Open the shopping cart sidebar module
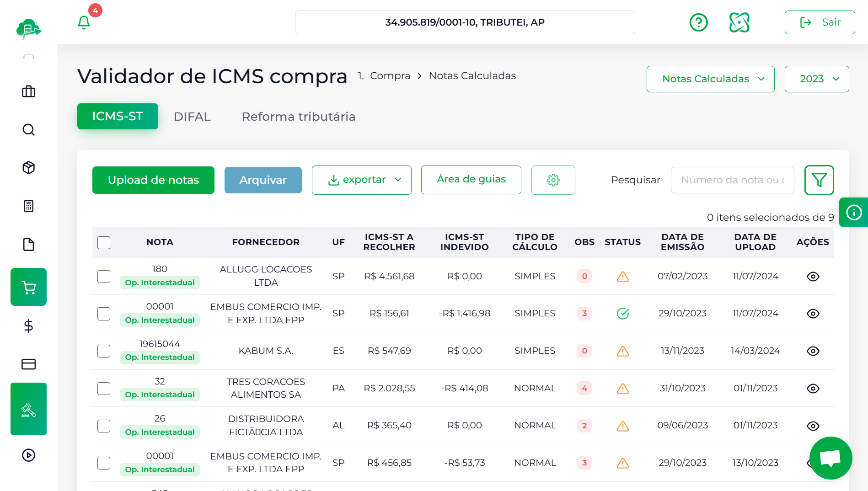 click(28, 287)
